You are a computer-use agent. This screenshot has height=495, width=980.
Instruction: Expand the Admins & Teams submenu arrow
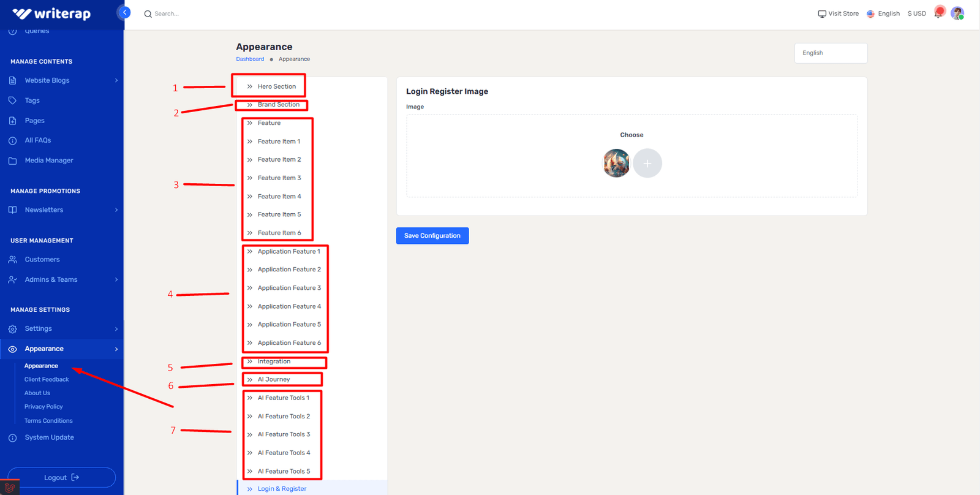116,279
